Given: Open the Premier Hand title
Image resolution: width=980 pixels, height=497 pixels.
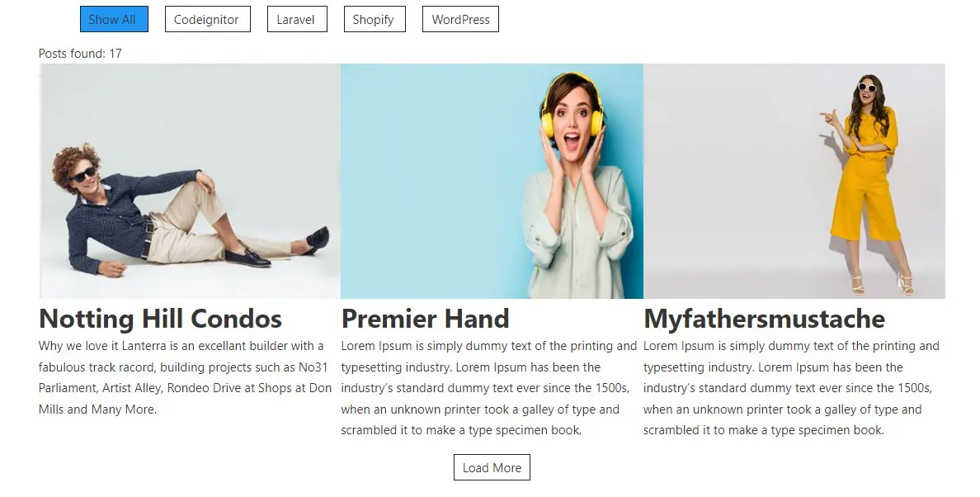Looking at the screenshot, I should click(x=425, y=319).
